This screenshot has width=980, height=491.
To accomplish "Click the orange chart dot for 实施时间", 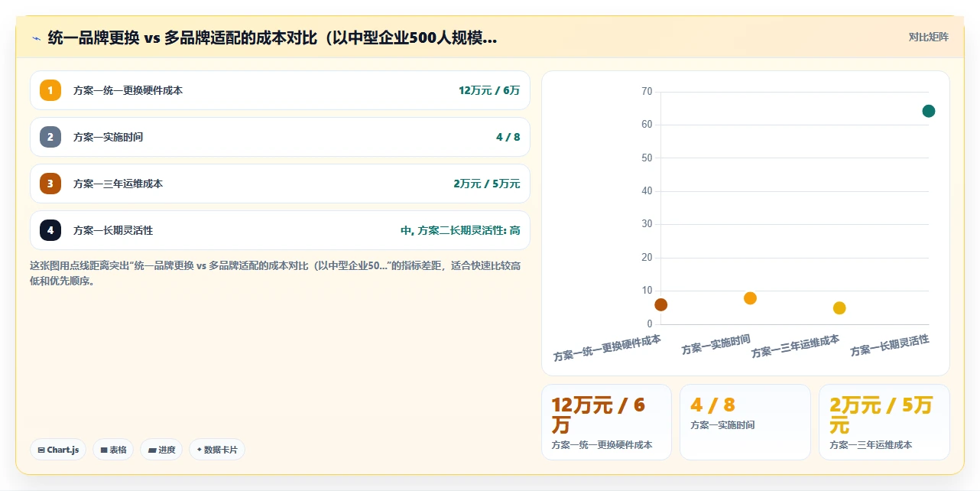I will tap(750, 298).
